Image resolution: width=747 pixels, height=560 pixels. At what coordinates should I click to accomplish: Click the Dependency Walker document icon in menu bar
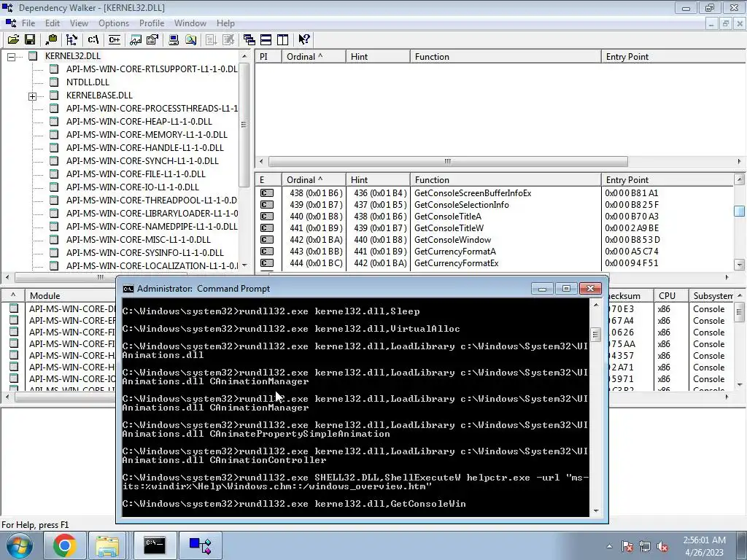pos(10,23)
